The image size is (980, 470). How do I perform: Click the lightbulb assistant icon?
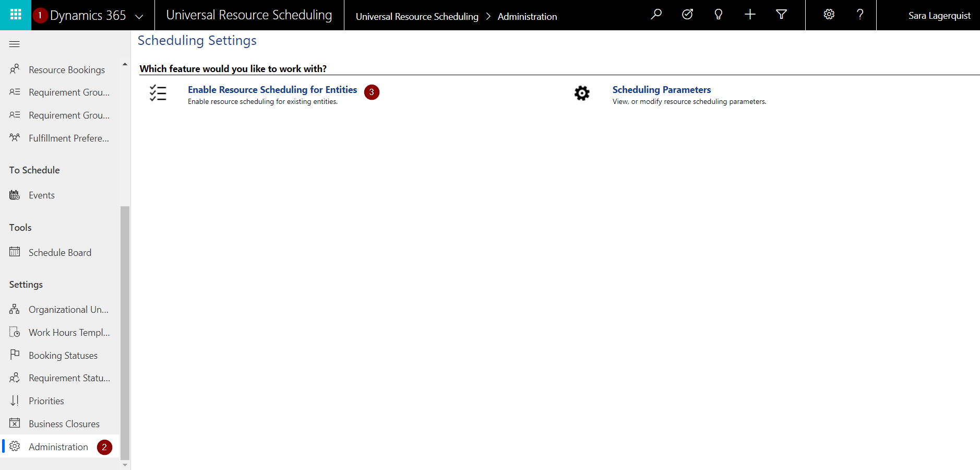click(x=719, y=15)
